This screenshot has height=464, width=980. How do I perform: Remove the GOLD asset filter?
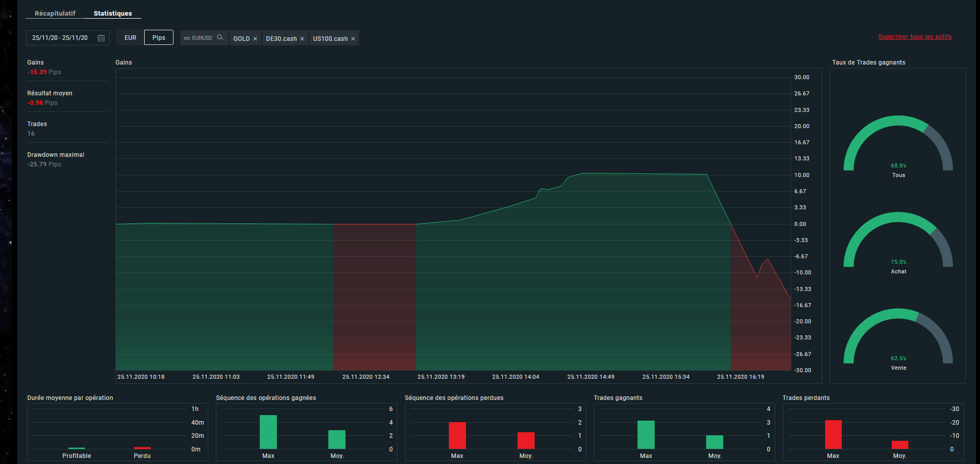255,39
